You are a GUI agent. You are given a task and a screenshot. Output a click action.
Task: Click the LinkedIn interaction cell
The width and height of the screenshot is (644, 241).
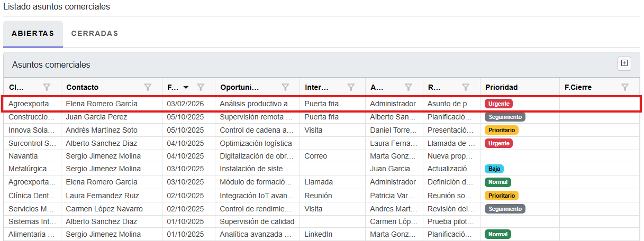tap(318, 234)
